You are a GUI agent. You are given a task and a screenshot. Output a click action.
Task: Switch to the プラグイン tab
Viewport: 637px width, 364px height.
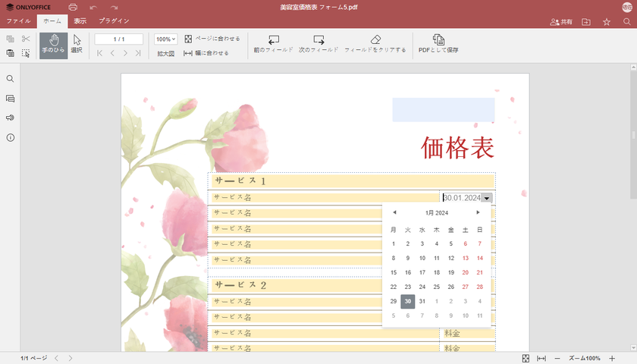pyautogui.click(x=114, y=21)
